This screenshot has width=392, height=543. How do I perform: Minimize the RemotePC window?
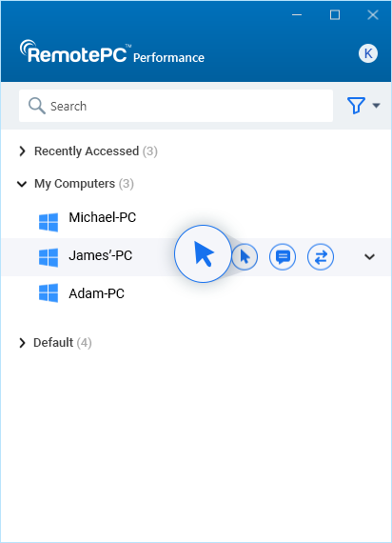point(297,15)
